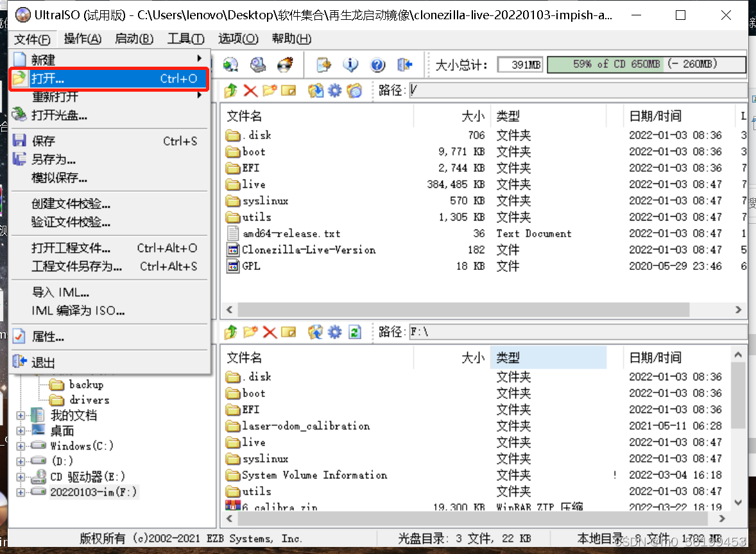Expand the 重新打开 submenu
756x554 pixels.
point(110,97)
